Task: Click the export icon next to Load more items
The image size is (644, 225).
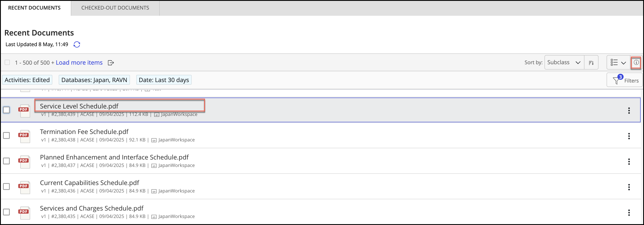Action: 111,63
